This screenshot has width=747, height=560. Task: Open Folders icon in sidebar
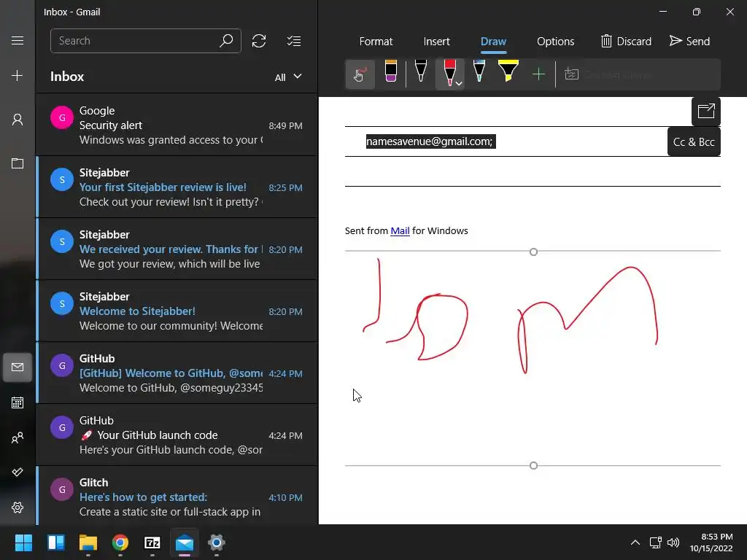point(18,163)
